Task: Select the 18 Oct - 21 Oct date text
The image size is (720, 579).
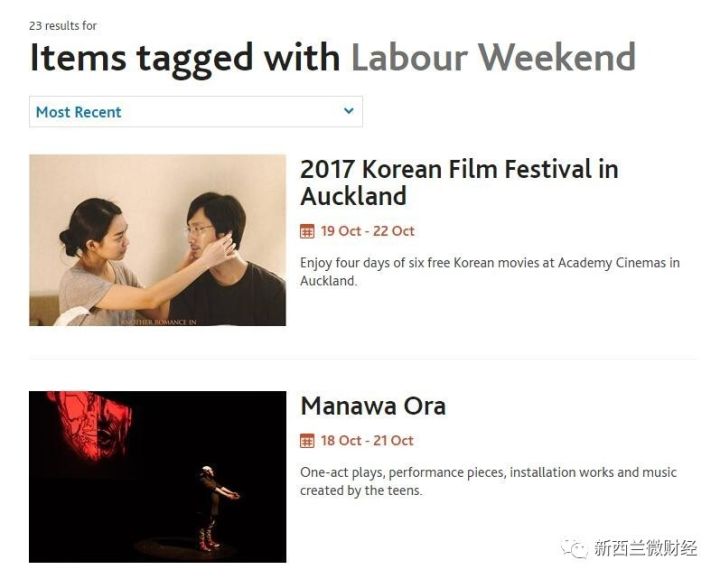Action: (367, 441)
